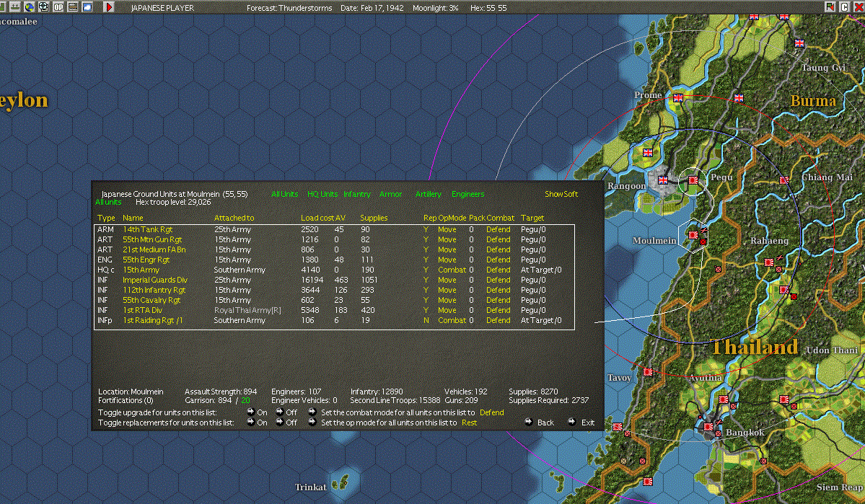Screen dimensions: 865x504
Task: Sort list by Load cost column
Action: [x=317, y=218]
